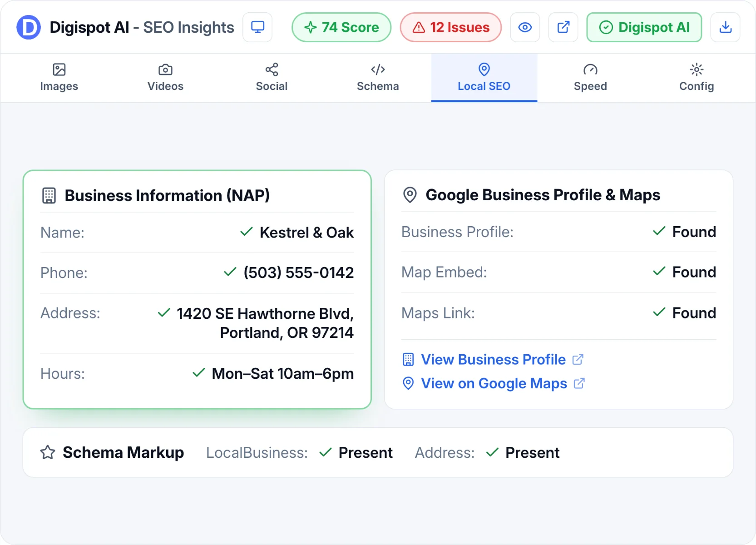Image resolution: width=756 pixels, height=545 pixels.
Task: Click the Schema Markup heading
Action: [123, 453]
